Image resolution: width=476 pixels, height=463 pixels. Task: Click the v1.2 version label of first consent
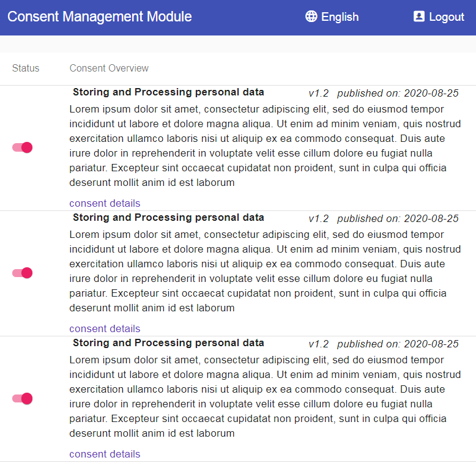318,94
